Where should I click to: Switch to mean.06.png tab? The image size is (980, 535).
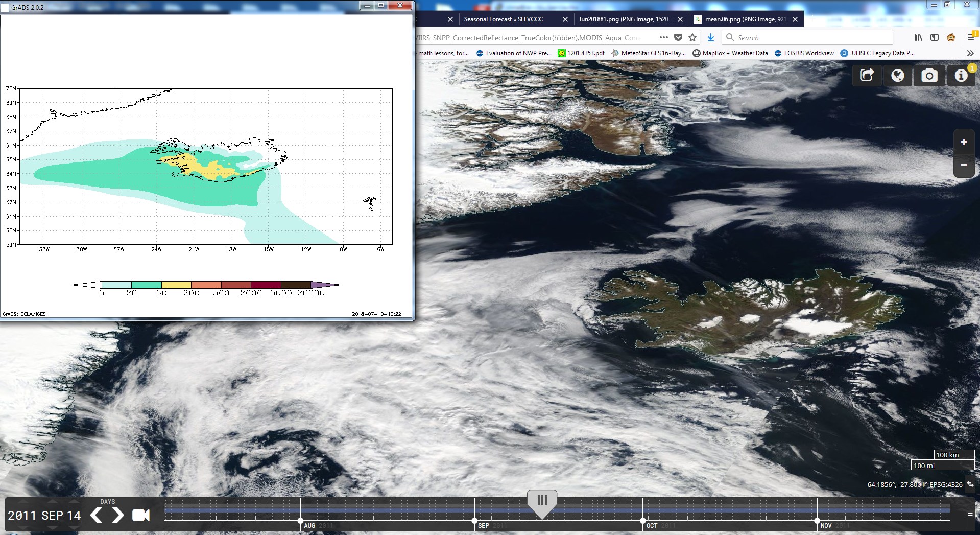[745, 19]
